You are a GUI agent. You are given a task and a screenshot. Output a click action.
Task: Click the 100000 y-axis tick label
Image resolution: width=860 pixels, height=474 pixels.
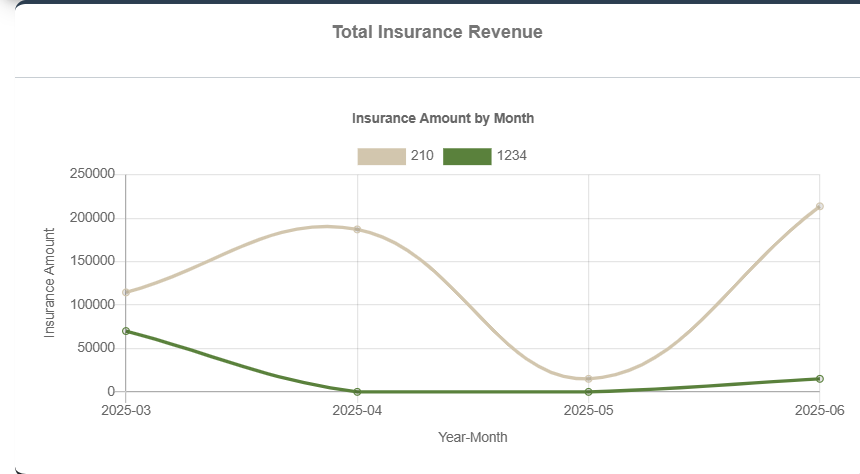pos(92,305)
